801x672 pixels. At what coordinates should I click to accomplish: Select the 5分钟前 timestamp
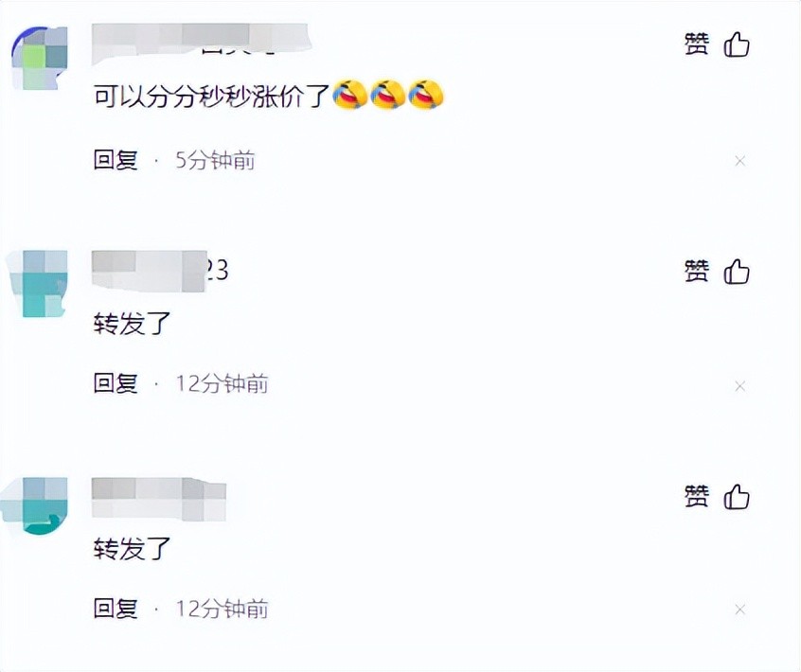215,160
